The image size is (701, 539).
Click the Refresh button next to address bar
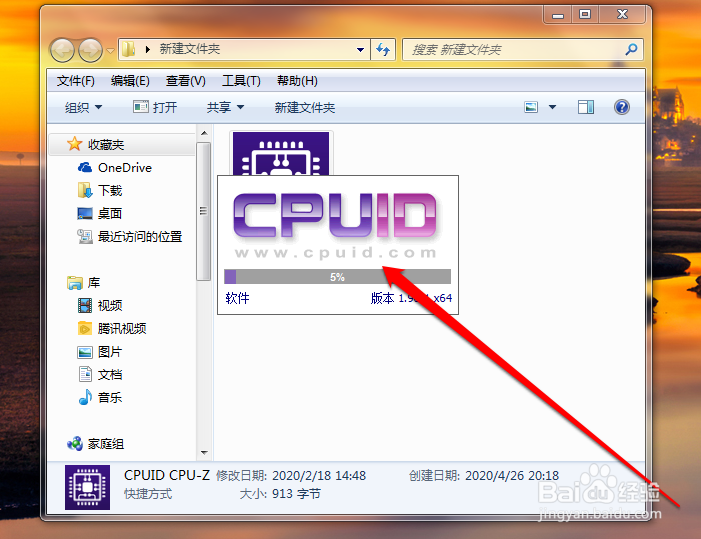pyautogui.click(x=383, y=50)
